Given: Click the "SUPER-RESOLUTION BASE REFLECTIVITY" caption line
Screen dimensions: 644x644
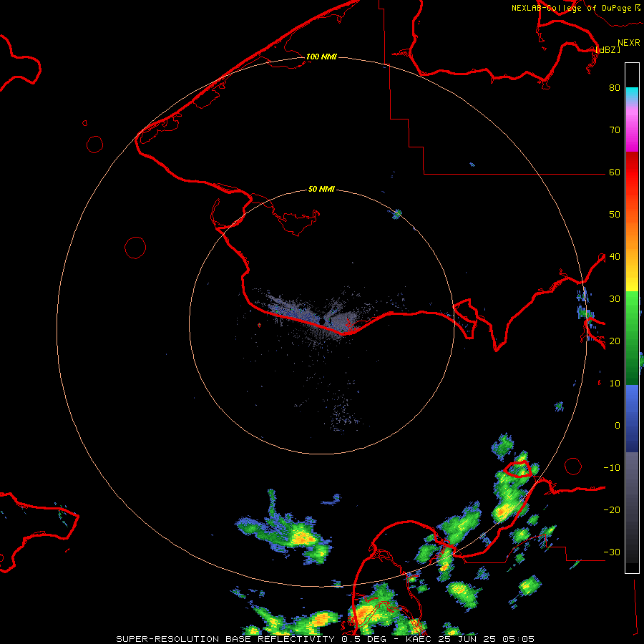Looking at the screenshot, I should pyautogui.click(x=326, y=639).
